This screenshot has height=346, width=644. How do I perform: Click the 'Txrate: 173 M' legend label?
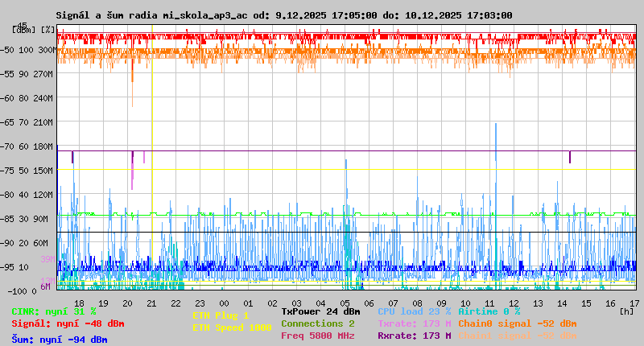coord(415,323)
